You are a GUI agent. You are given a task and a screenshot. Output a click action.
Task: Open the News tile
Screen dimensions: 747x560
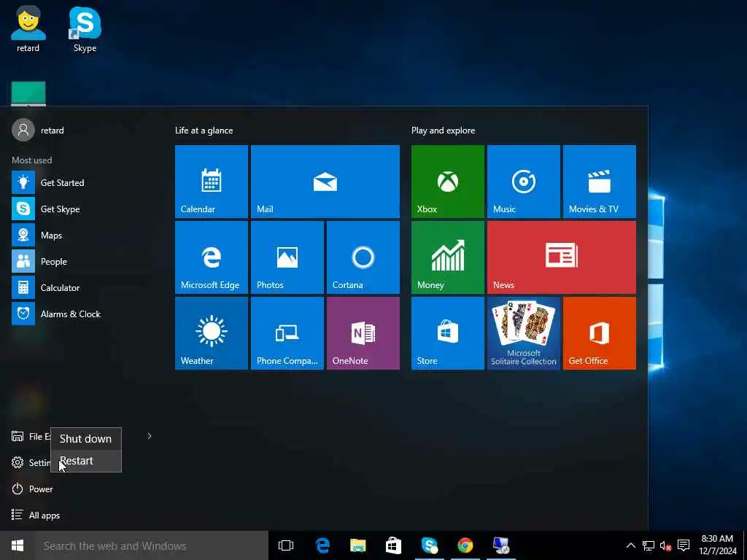click(562, 257)
